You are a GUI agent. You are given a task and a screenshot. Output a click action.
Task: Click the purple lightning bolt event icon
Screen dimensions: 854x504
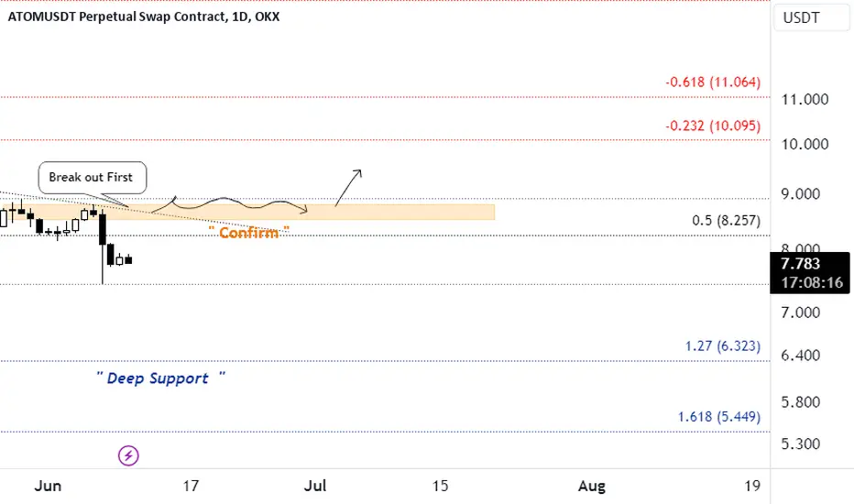(x=128, y=455)
